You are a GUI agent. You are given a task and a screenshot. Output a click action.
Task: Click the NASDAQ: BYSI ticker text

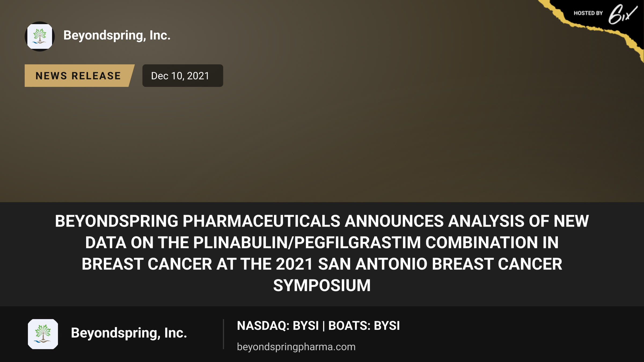278,326
